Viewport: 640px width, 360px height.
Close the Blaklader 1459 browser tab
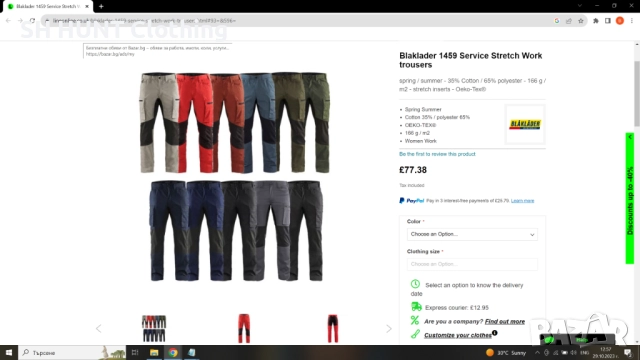tap(87, 6)
